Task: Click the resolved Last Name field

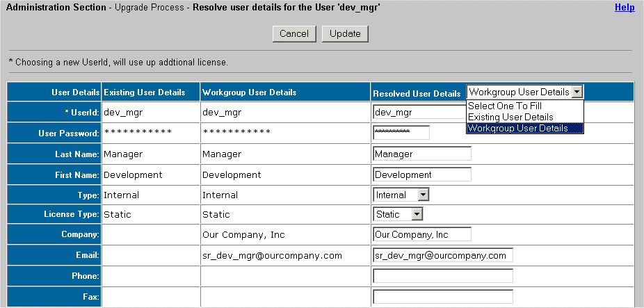Action: (422, 154)
